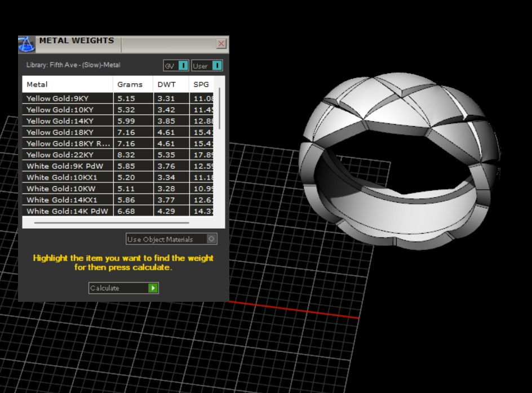Select the Yellow Gold:22KY row
This screenshot has height=393, width=532.
tap(118, 155)
